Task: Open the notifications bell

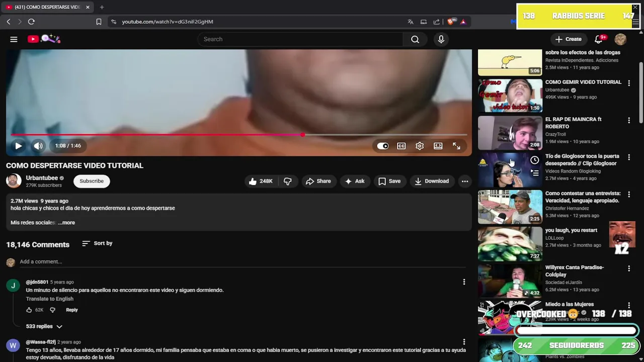Action: pyautogui.click(x=599, y=39)
